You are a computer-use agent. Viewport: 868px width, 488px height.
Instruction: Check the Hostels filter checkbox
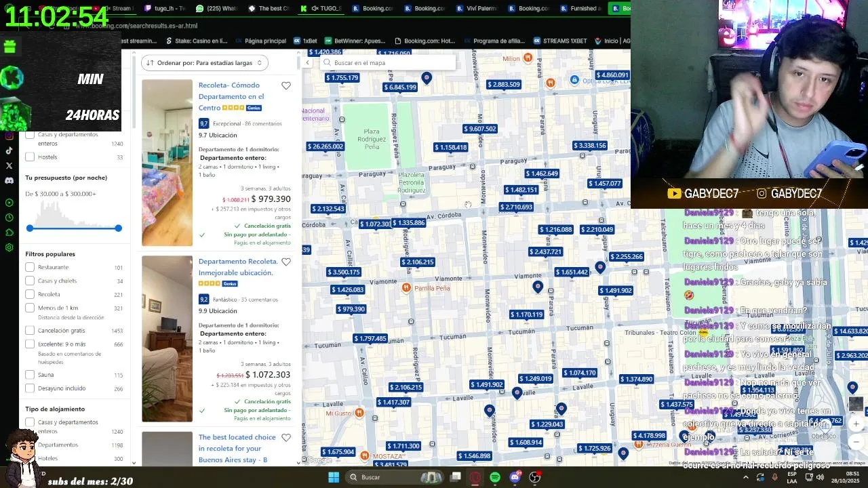coord(30,157)
